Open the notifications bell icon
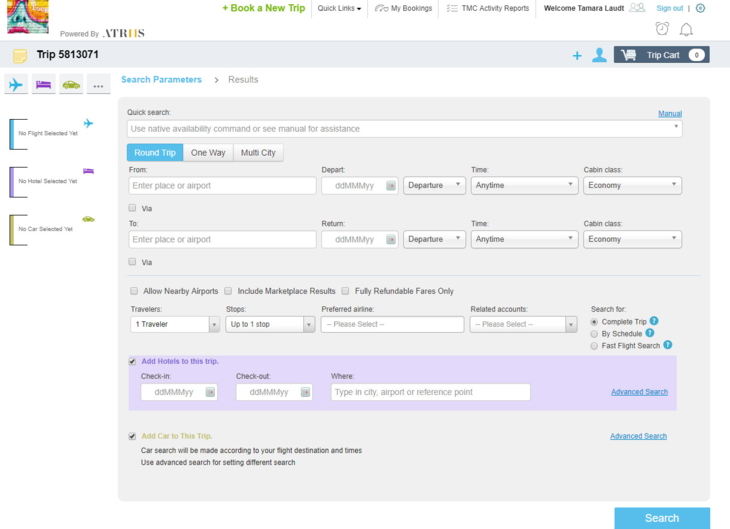The image size is (730, 529). (x=686, y=29)
